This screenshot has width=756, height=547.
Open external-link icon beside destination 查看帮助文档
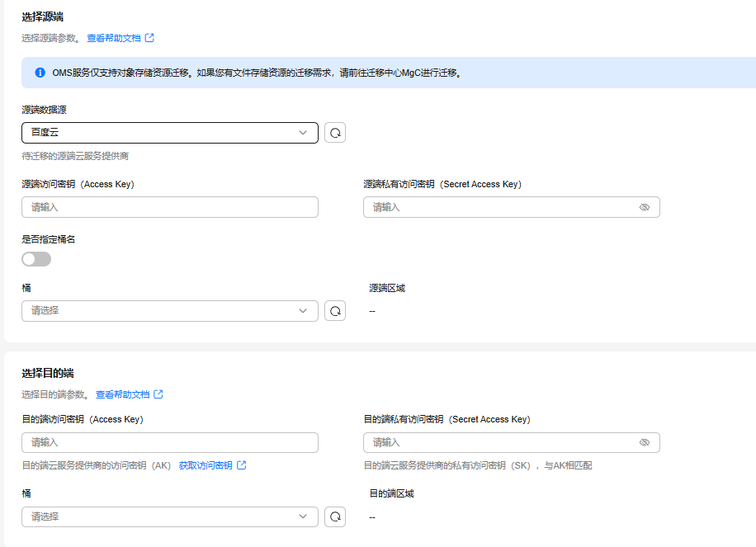click(158, 394)
